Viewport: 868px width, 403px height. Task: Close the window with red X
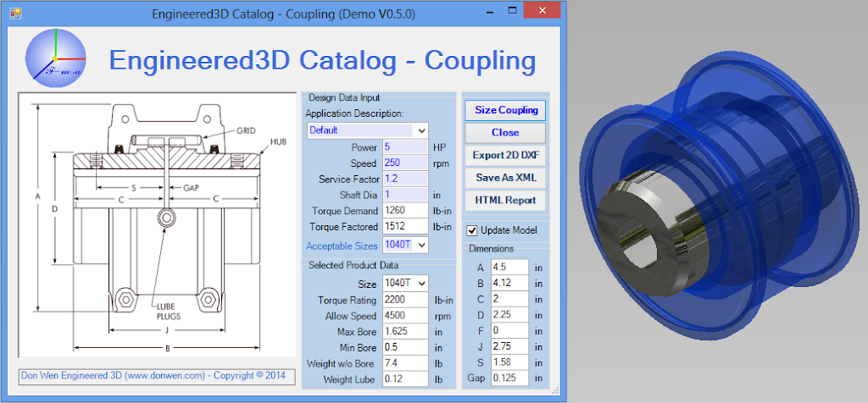(542, 10)
